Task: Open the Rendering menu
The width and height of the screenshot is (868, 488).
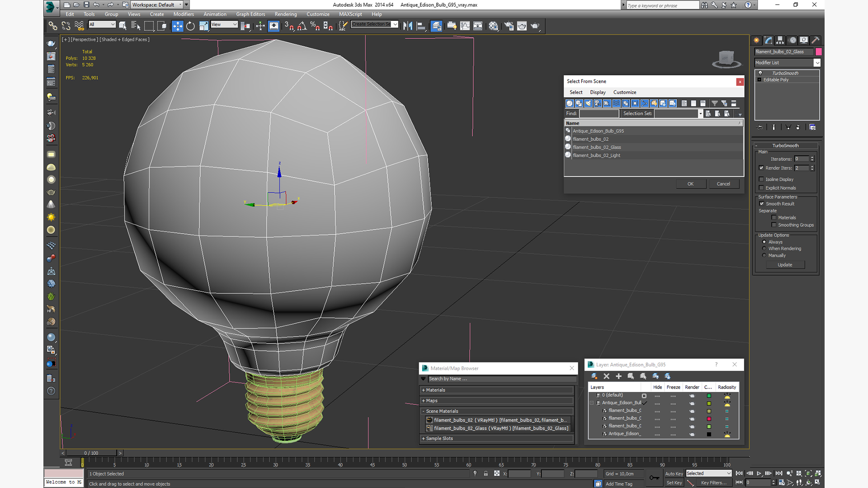Action: click(x=286, y=14)
